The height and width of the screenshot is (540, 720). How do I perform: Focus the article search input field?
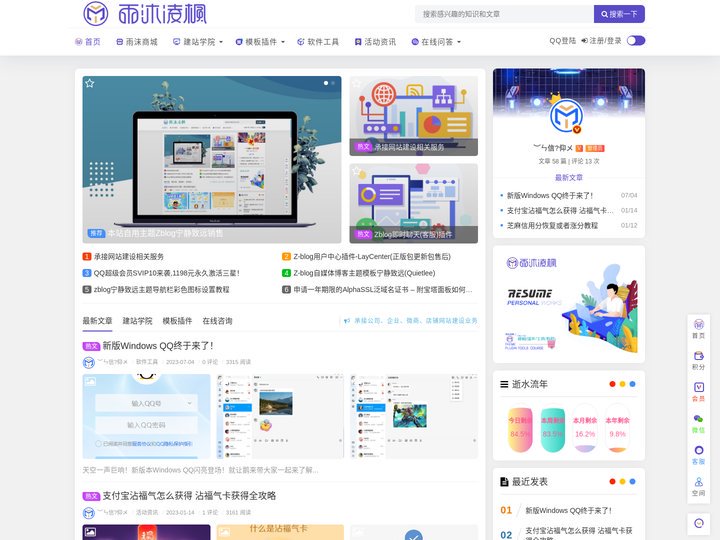504,14
